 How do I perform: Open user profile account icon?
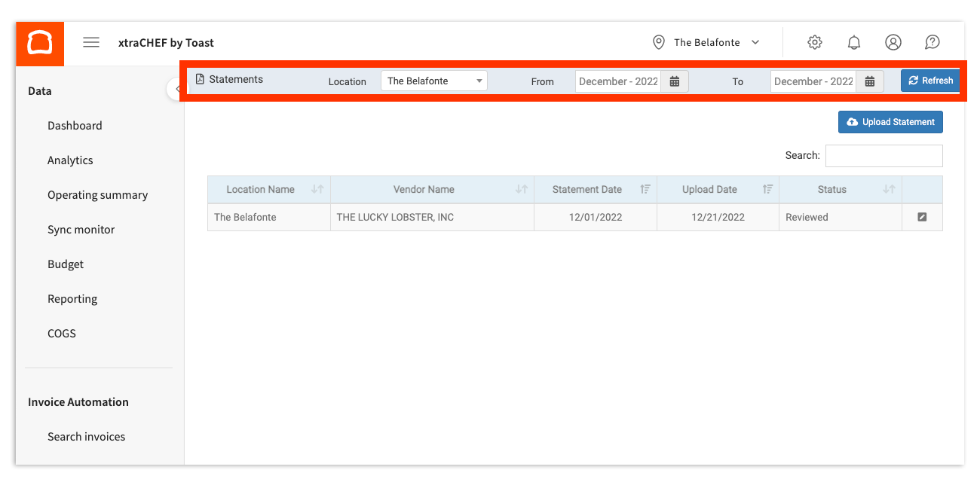click(x=893, y=43)
